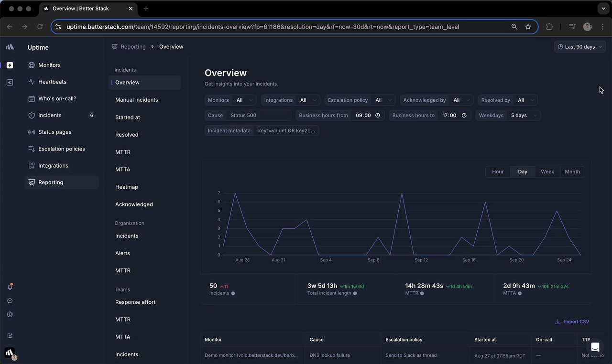The width and height of the screenshot is (612, 364).
Task: Open the Last 30 days time range dropdown
Action: (x=579, y=47)
